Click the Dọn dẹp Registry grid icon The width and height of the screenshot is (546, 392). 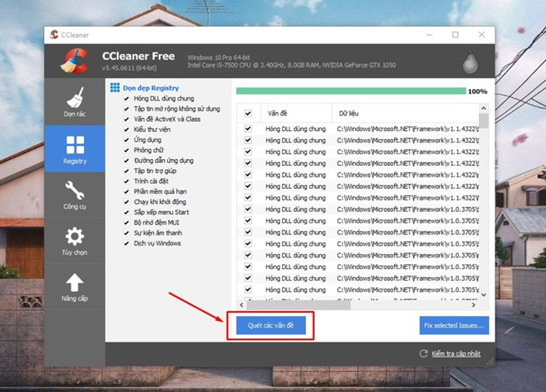click(115, 88)
